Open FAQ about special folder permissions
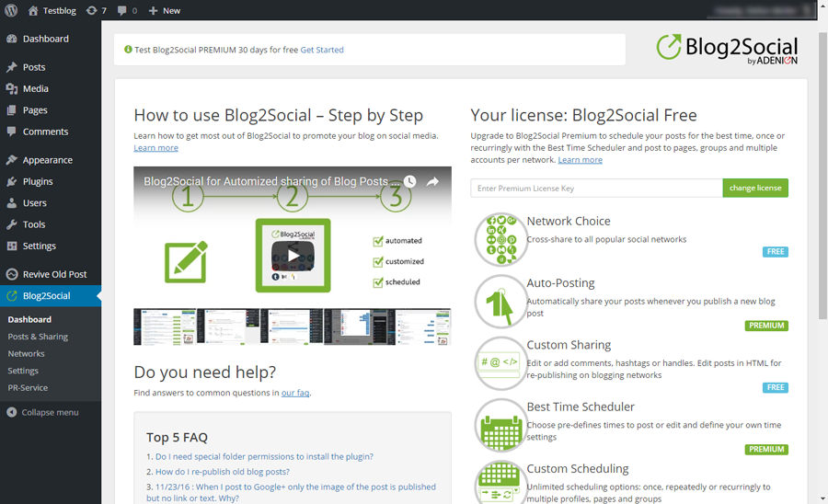Screen dimensions: 828x504 pyautogui.click(x=264, y=456)
